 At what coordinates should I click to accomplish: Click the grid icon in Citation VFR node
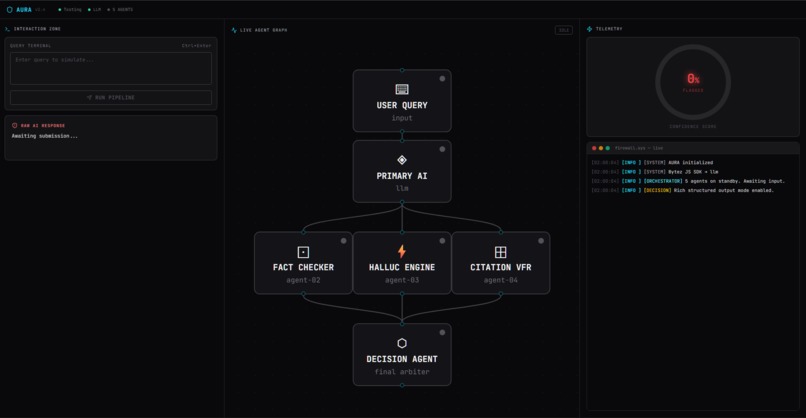click(x=501, y=252)
